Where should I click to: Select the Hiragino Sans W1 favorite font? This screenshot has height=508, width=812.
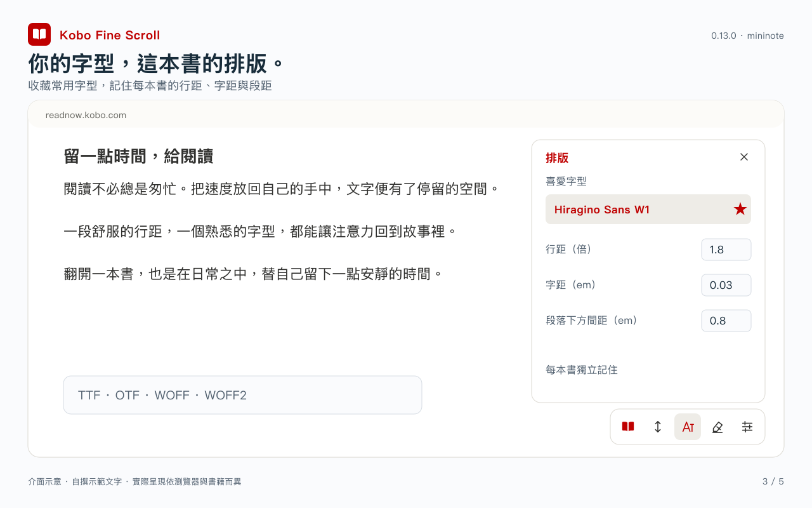coord(648,210)
